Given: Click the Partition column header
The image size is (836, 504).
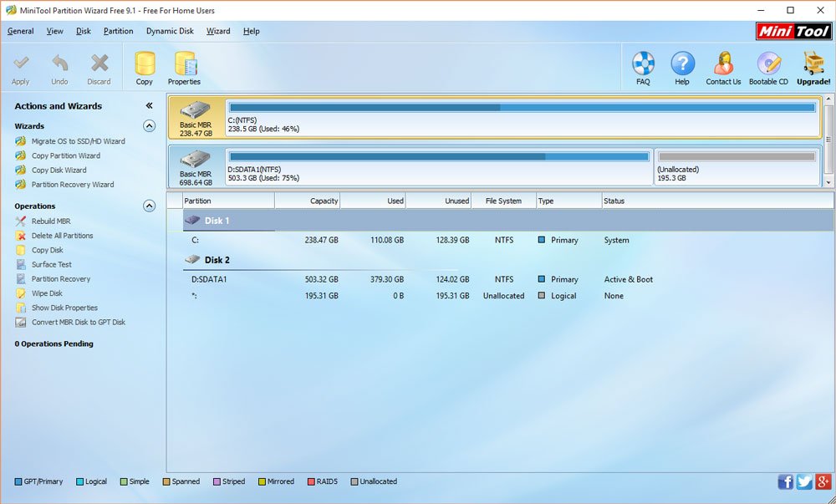Looking at the screenshot, I should [228, 201].
